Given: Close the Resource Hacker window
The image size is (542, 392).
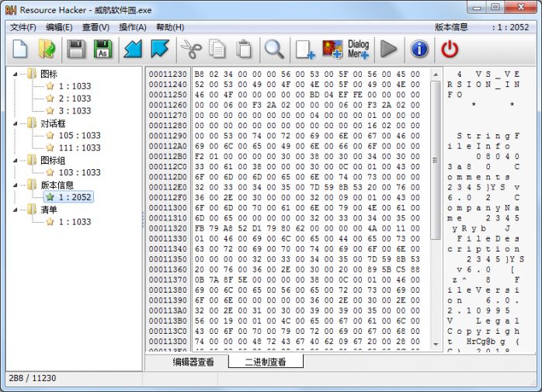Looking at the screenshot, I should point(521,7).
